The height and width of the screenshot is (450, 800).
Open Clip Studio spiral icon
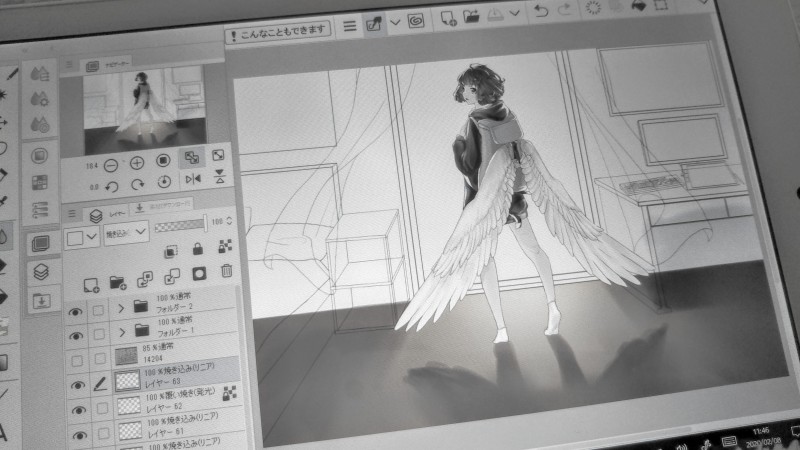[x=416, y=21]
